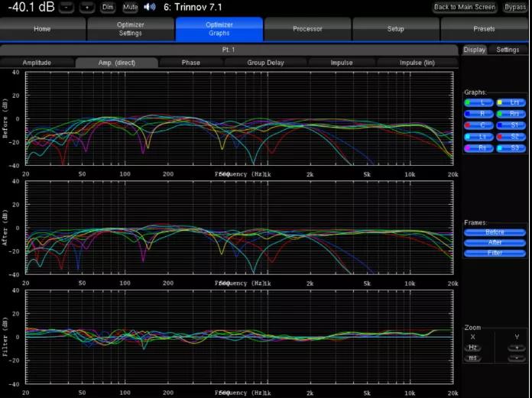Toggle the Filter frame
This screenshot has height=398, width=532.
point(495,254)
